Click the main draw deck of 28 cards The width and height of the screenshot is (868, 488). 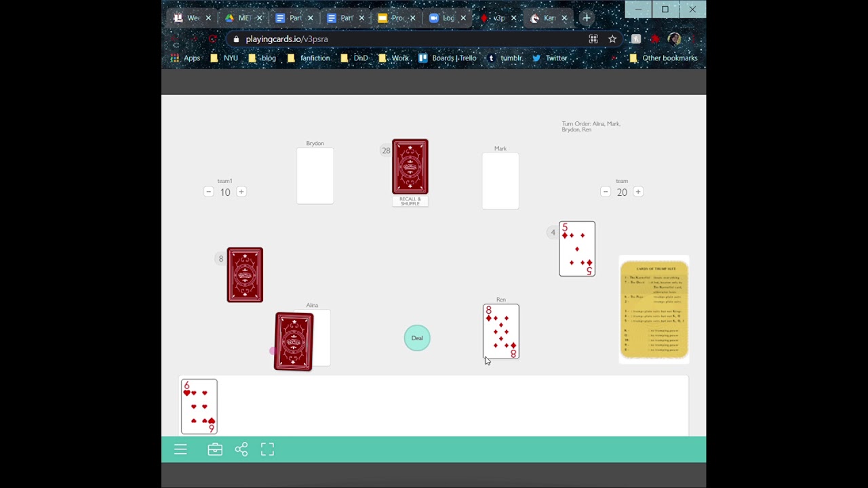410,167
